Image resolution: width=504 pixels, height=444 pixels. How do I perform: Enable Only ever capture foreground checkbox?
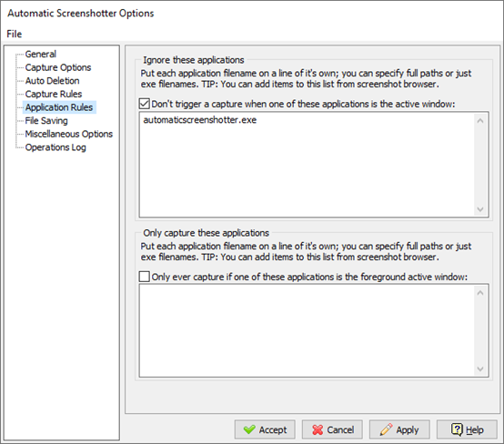(x=145, y=277)
